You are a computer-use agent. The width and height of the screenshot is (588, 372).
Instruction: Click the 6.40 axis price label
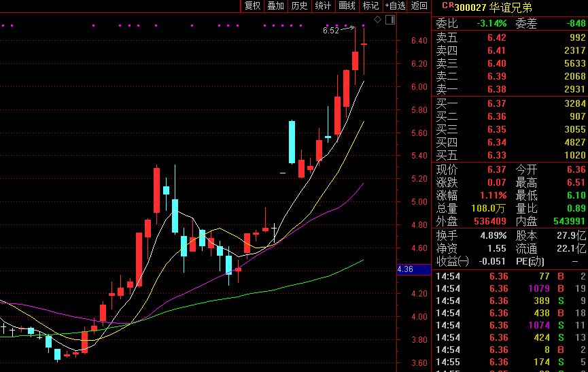point(419,41)
